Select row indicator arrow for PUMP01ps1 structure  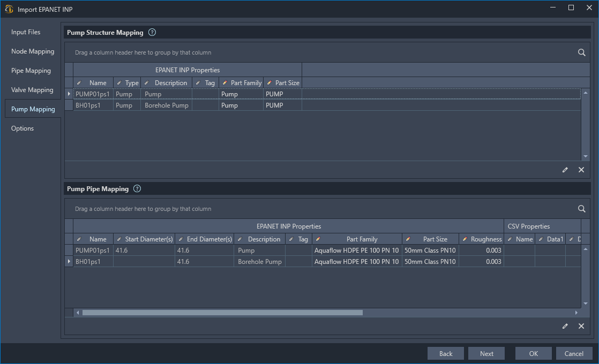[69, 94]
